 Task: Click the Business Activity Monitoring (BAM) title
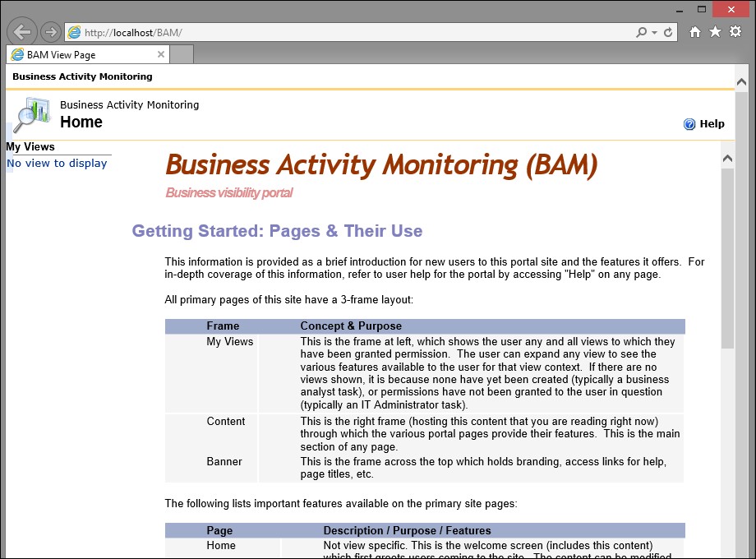point(381,165)
